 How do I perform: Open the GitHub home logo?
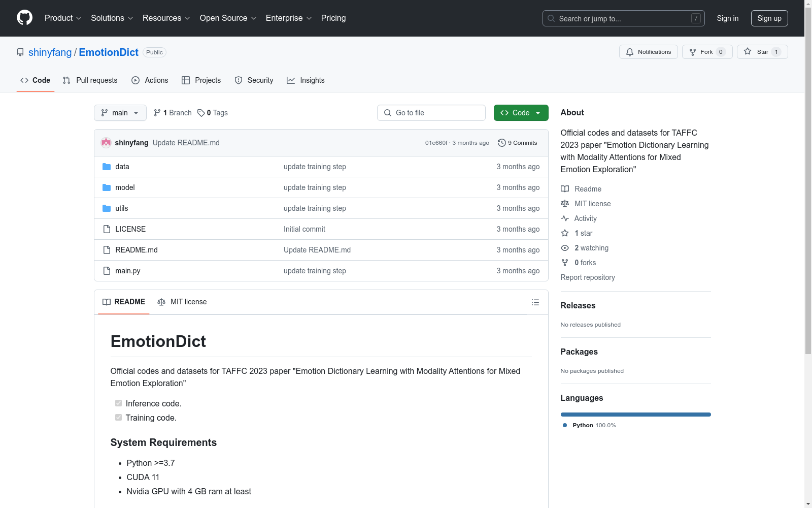point(24,18)
